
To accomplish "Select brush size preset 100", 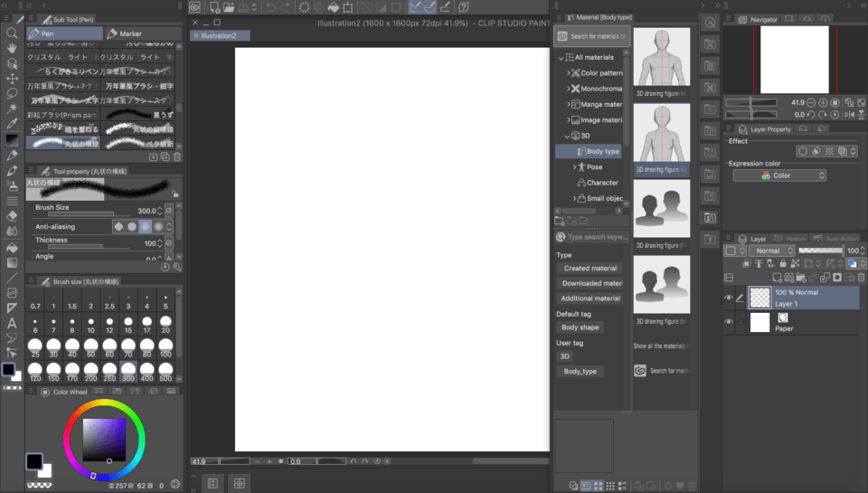I will (165, 348).
